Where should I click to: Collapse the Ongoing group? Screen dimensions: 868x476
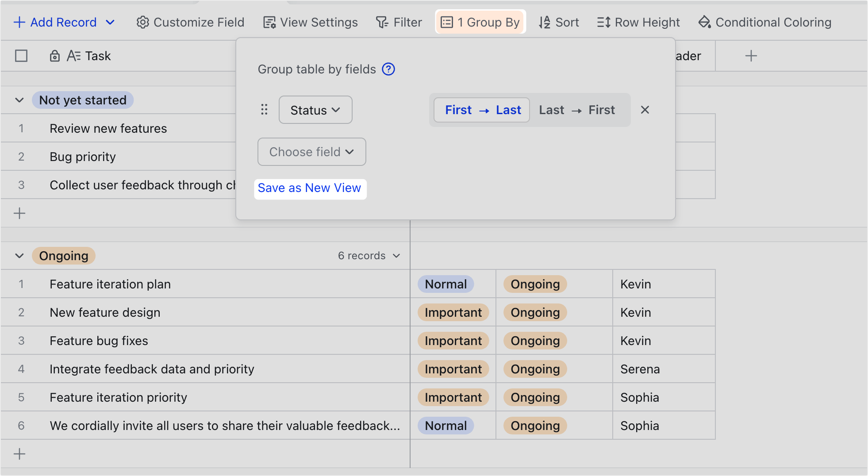[x=19, y=256]
